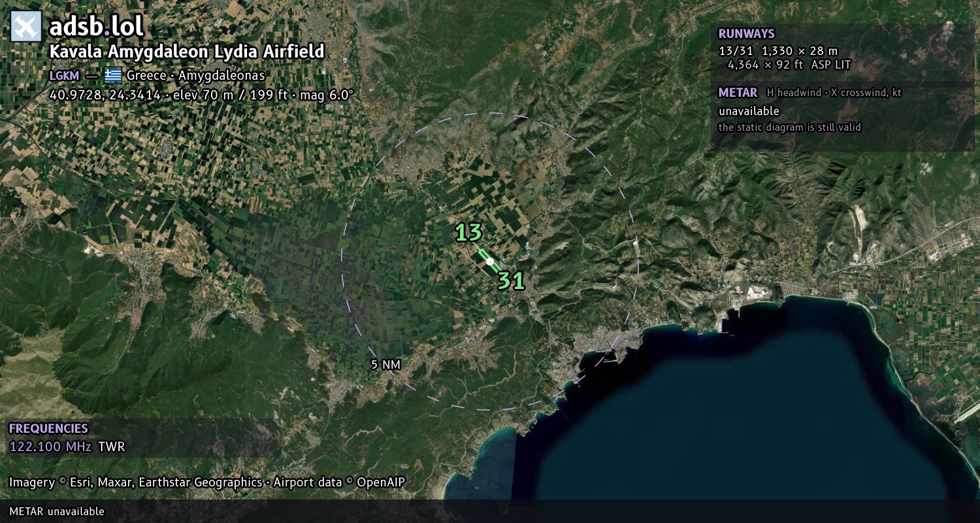Click the 122.100 MHz frequency value
Screen dimensions: 980x523
pos(50,447)
